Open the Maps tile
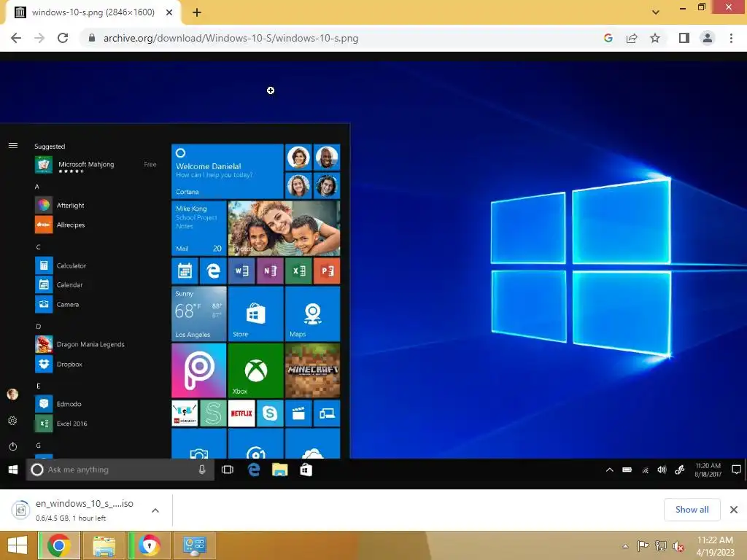The image size is (747, 560). [312, 314]
